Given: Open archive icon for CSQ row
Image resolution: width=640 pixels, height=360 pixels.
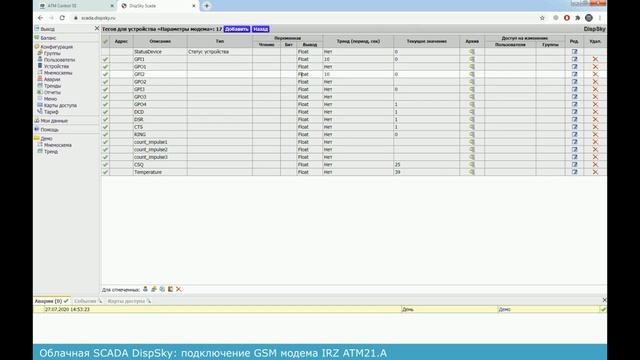Looking at the screenshot, I should click(472, 164).
